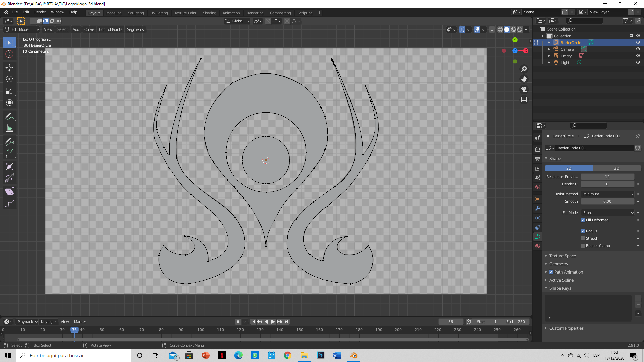Select the Scale tool

[9, 91]
